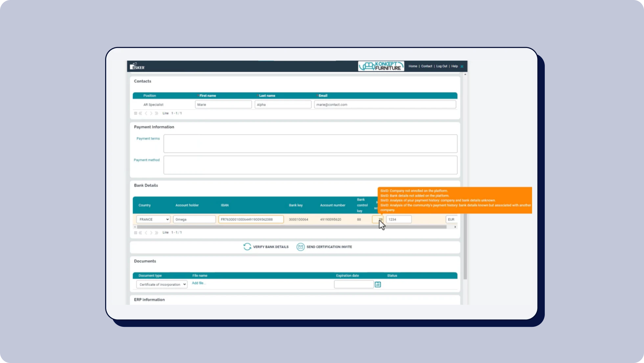Click the Contacts table first-page double arrow
The width and height of the screenshot is (644, 363).
point(140,113)
